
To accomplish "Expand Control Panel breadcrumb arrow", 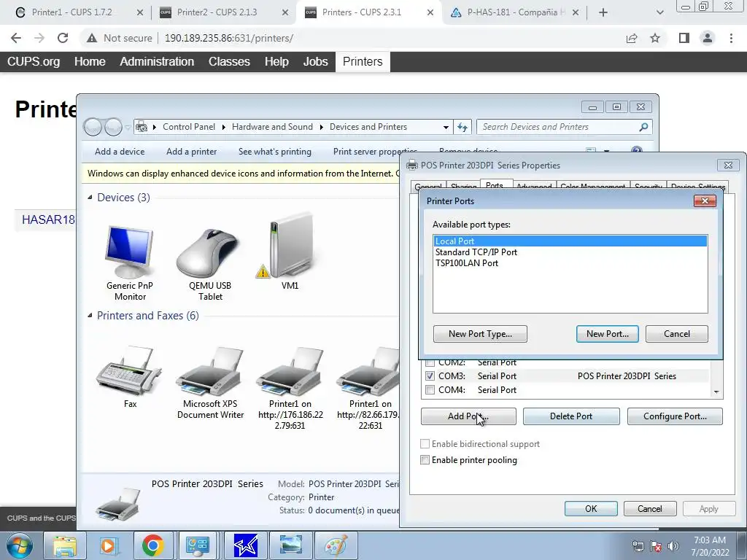I will 224,127.
